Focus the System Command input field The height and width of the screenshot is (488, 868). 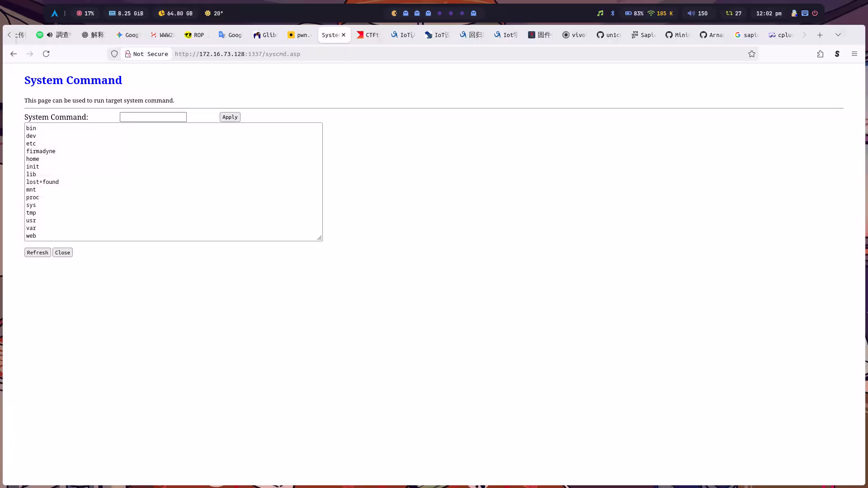[x=153, y=117]
